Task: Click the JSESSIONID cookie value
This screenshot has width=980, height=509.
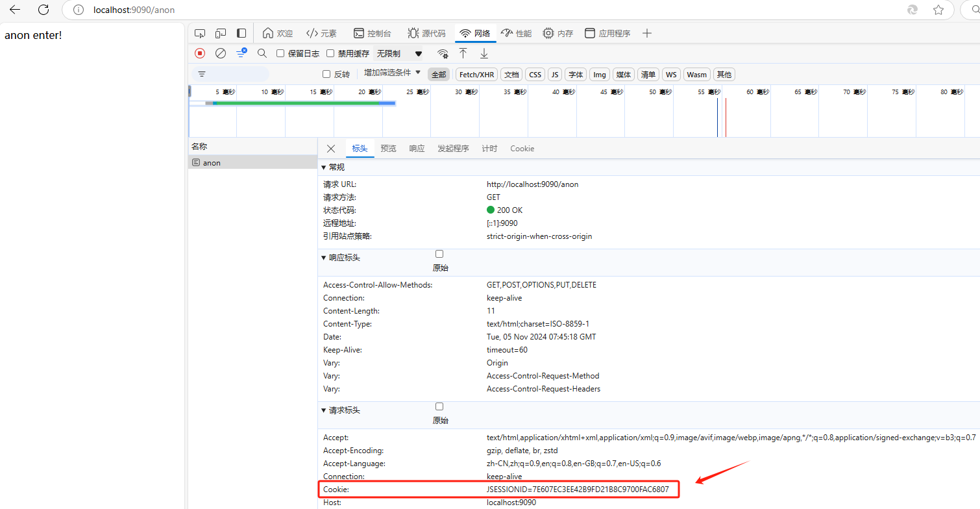Action: (x=578, y=489)
